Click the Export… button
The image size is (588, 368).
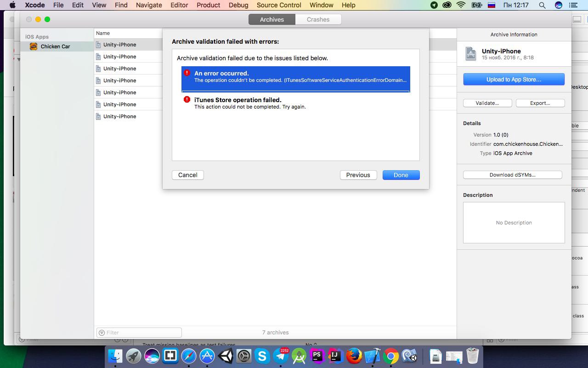540,103
